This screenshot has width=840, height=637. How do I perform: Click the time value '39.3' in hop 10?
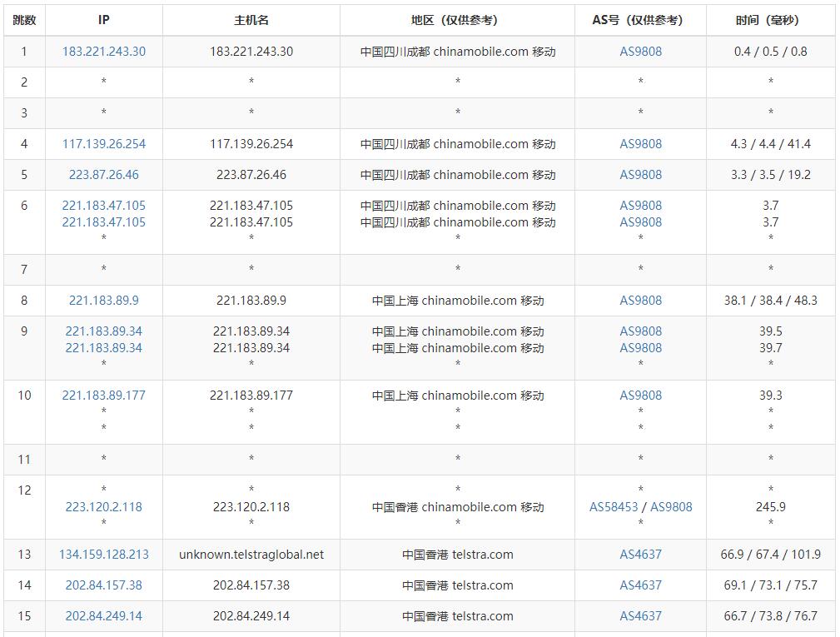point(770,396)
